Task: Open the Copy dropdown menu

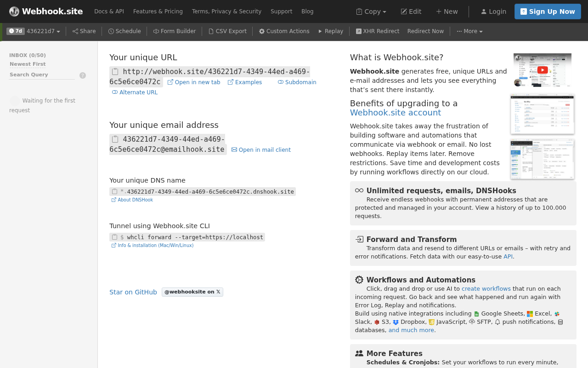Action: 371,11
